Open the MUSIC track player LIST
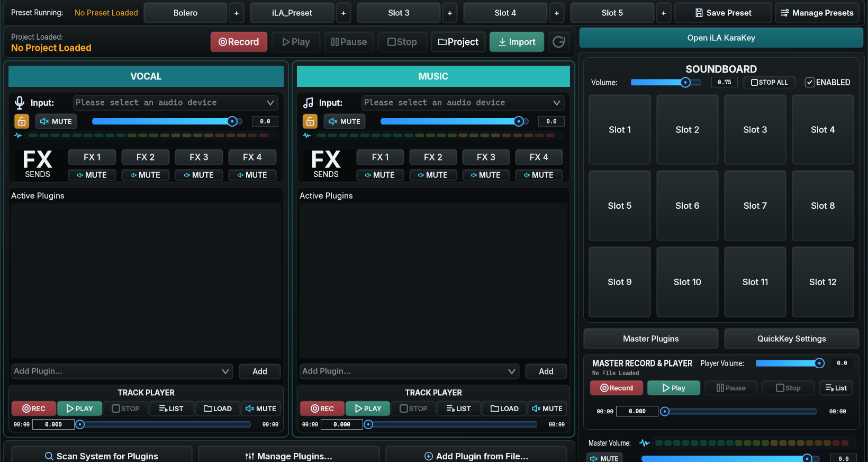This screenshot has height=462, width=868. tap(459, 408)
